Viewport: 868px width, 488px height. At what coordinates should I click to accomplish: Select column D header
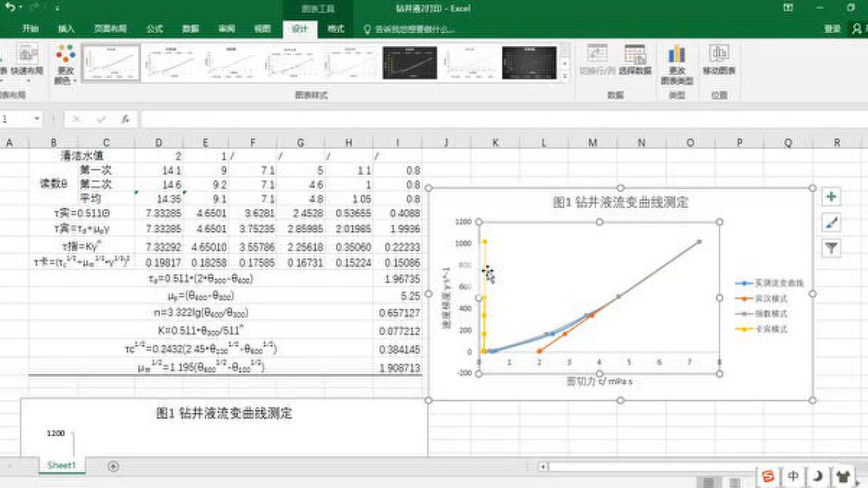(159, 142)
